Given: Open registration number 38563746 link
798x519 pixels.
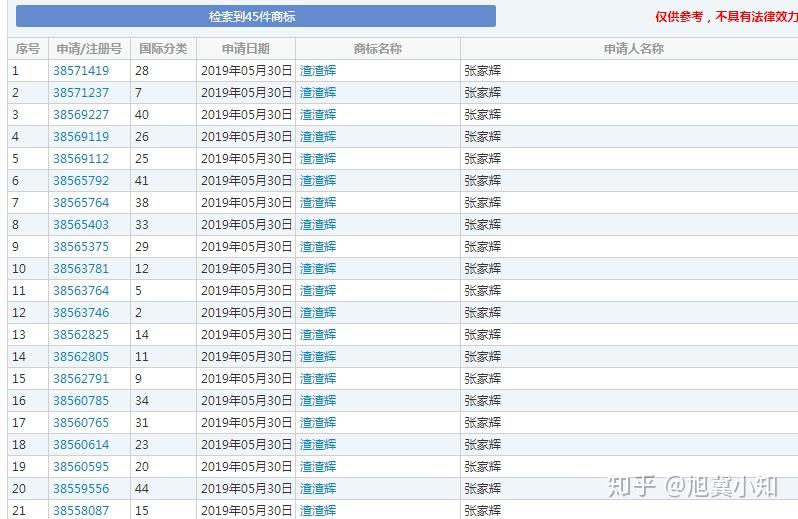Looking at the screenshot, I should [81, 312].
